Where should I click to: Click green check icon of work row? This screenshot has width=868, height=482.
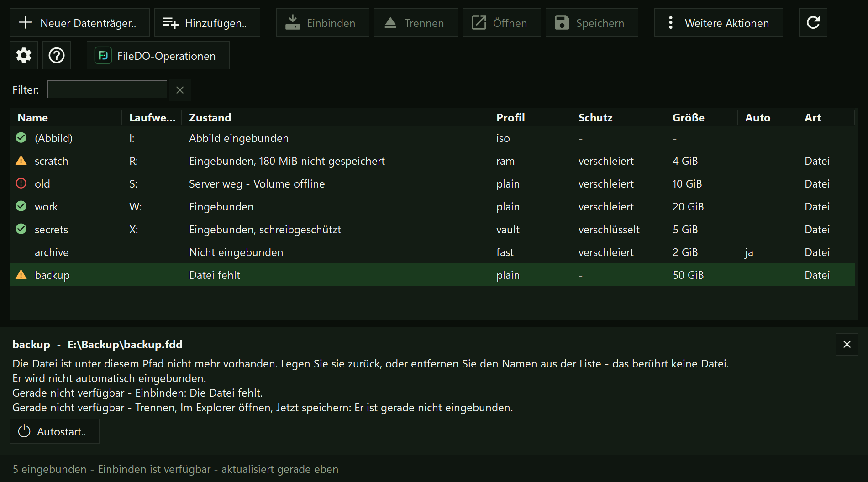click(x=21, y=206)
